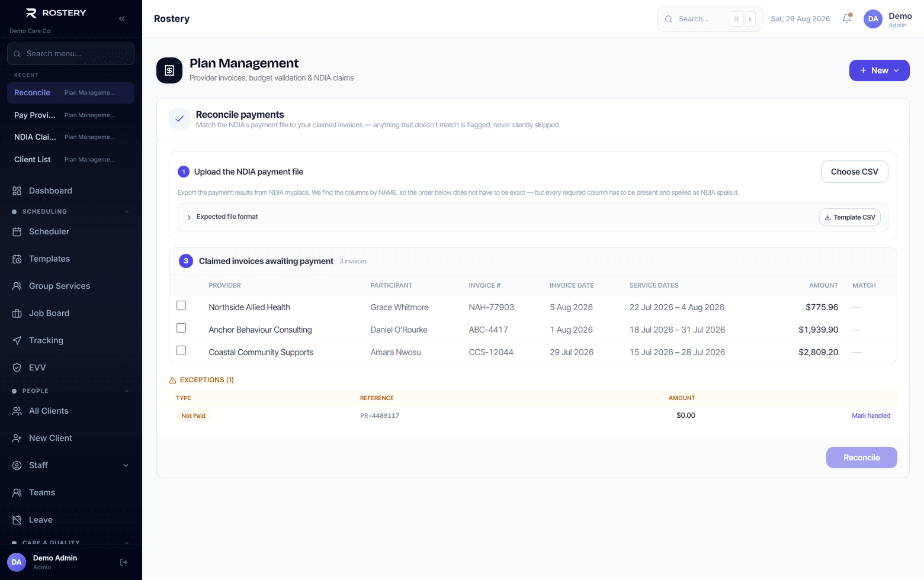Click the date Sat, 29 Aug 2026
This screenshot has height=580, width=924.
pyautogui.click(x=800, y=19)
